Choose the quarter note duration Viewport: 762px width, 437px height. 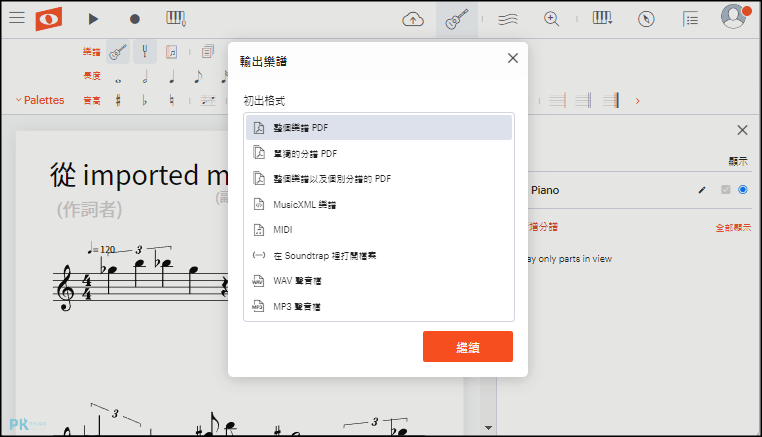(172, 76)
